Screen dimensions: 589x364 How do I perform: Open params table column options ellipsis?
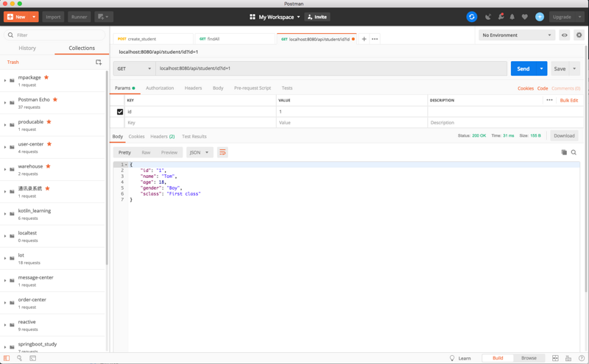[x=549, y=100]
